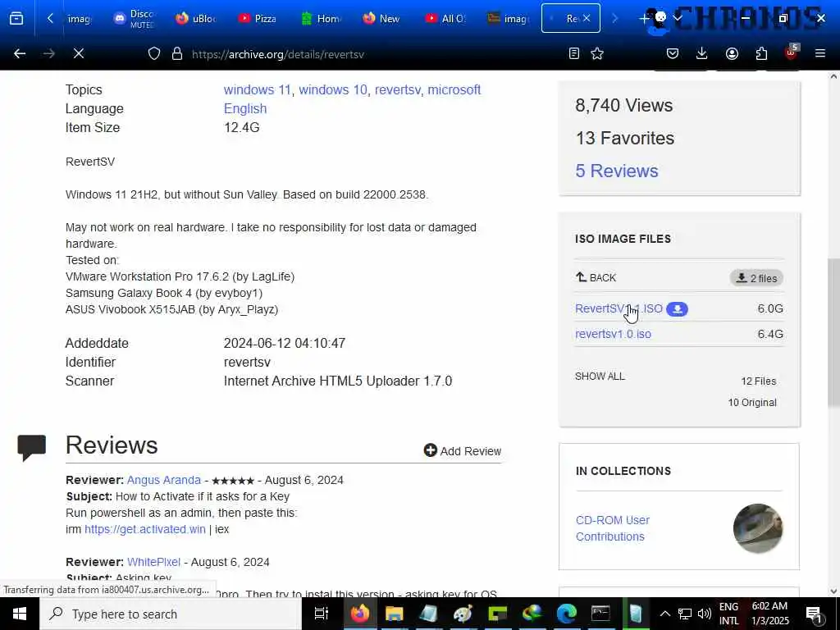Image resolution: width=840 pixels, height=630 pixels.
Task: Click the tab strip left arrow
Action: click(50, 19)
